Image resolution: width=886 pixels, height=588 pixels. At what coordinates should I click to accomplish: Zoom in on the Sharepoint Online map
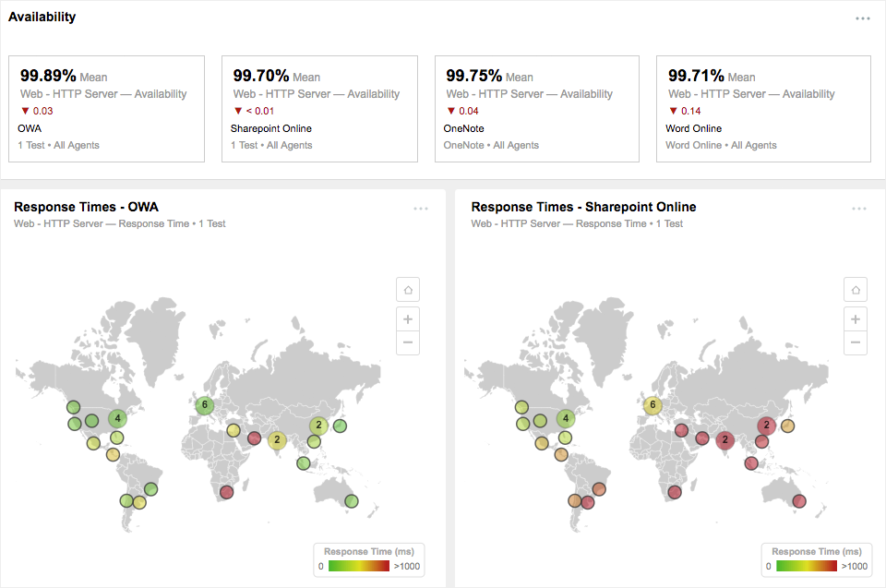pos(856,319)
